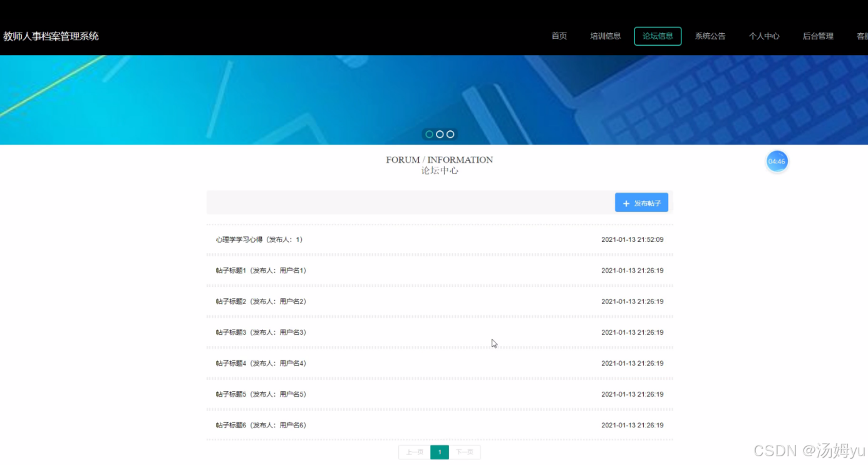The image size is (868, 465).
Task: Select the 论坛信息 menu item
Action: pyautogui.click(x=658, y=36)
